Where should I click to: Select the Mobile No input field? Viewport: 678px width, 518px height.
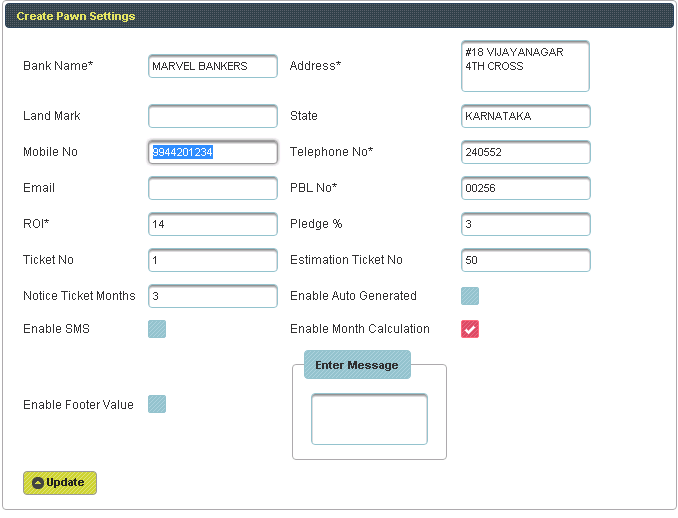pyautogui.click(x=212, y=152)
